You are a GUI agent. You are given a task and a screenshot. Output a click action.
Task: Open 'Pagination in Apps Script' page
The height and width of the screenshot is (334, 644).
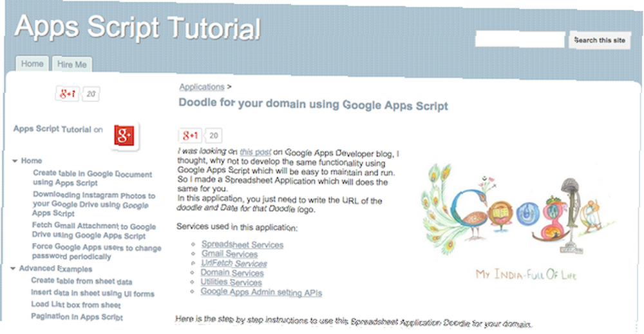coord(77,317)
